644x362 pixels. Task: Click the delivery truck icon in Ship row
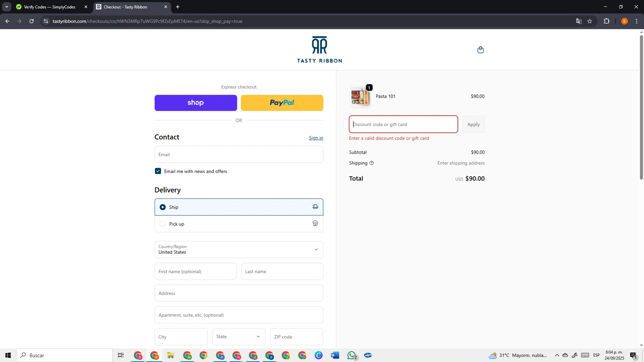[x=315, y=207]
